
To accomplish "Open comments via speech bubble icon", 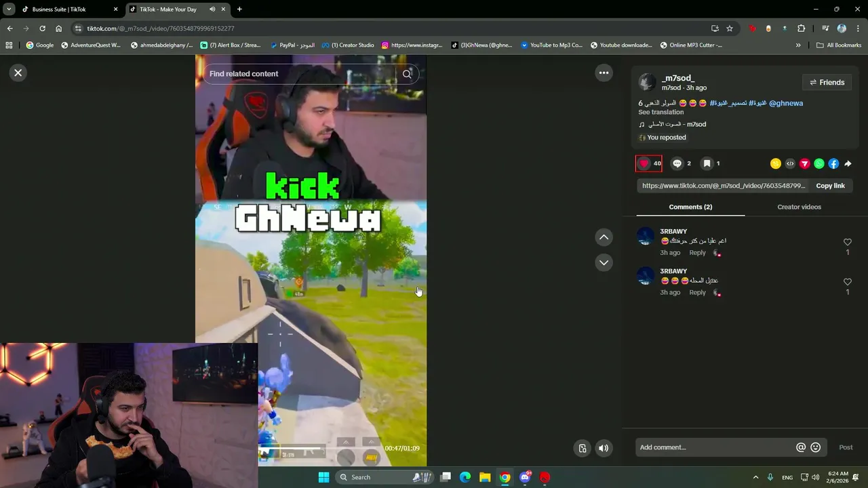I will coord(677,163).
